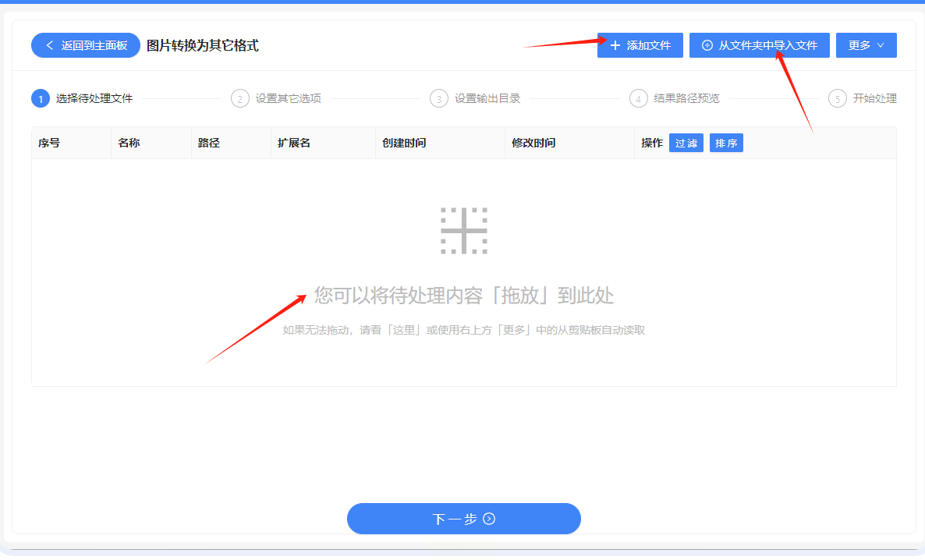Select step 5 circle icon
Image resolution: width=925 pixels, height=560 pixels.
(x=837, y=98)
